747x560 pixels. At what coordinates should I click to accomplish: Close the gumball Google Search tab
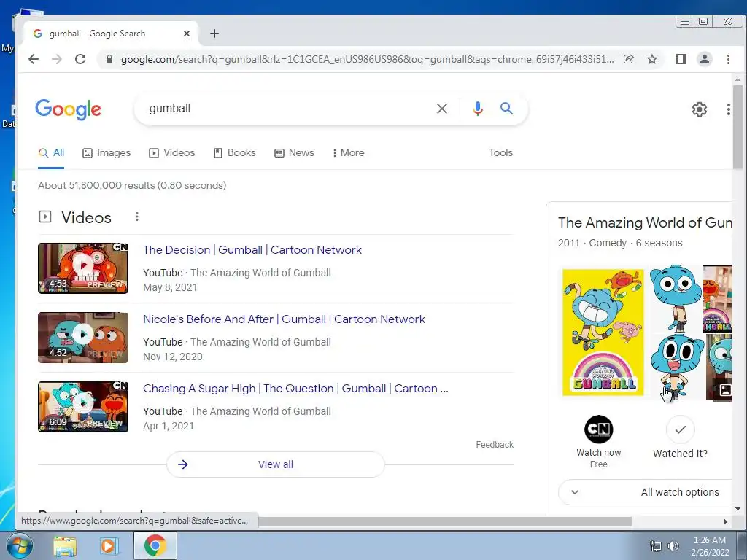pos(187,34)
